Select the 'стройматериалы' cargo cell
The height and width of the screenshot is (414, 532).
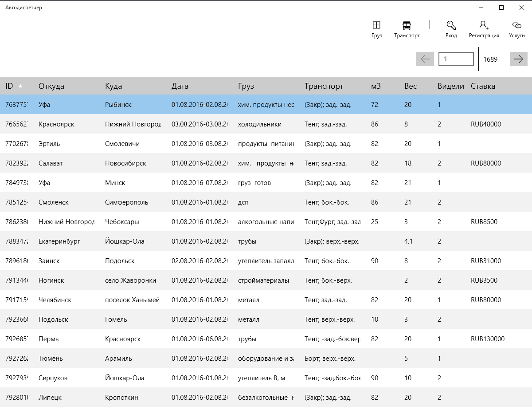click(263, 280)
